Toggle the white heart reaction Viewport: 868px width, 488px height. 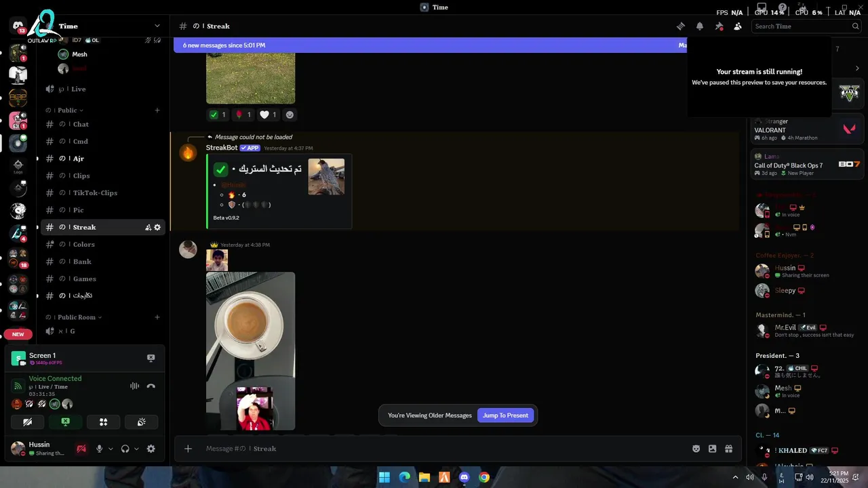click(x=268, y=115)
